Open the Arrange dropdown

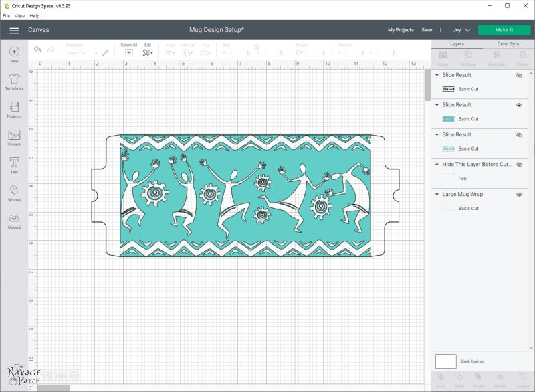pyautogui.click(x=188, y=53)
